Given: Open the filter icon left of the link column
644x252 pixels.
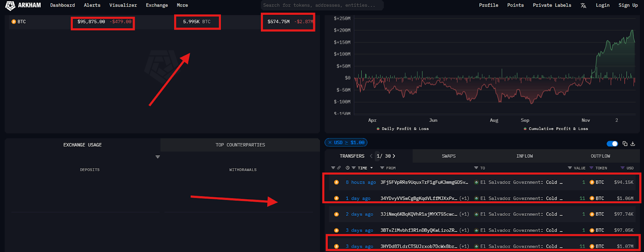Looking at the screenshot, I should click(333, 168).
